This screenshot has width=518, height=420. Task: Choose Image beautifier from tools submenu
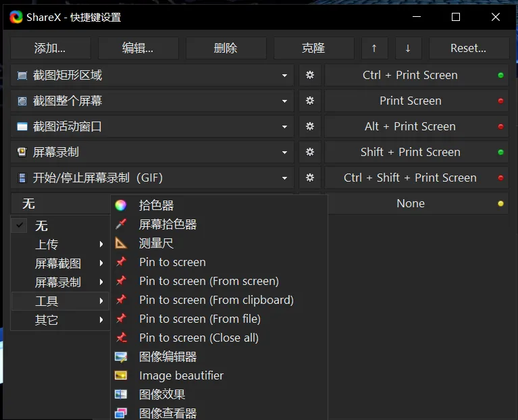coord(219,375)
